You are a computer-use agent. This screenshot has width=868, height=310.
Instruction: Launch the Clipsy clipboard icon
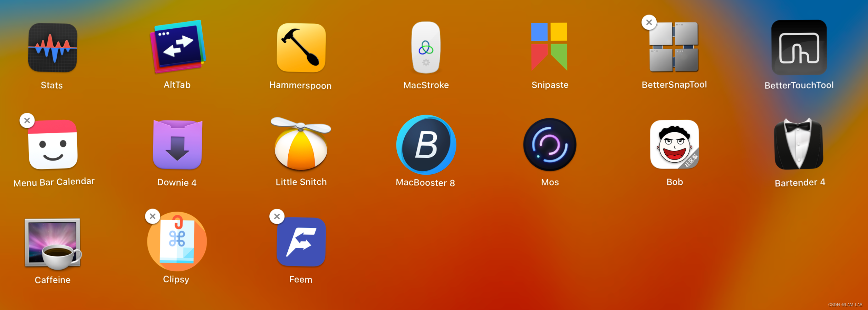(177, 242)
